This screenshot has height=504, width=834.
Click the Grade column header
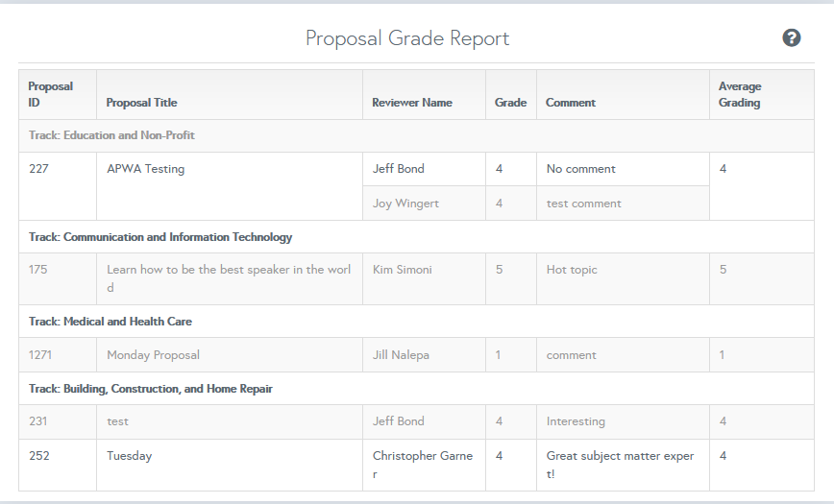tap(510, 103)
